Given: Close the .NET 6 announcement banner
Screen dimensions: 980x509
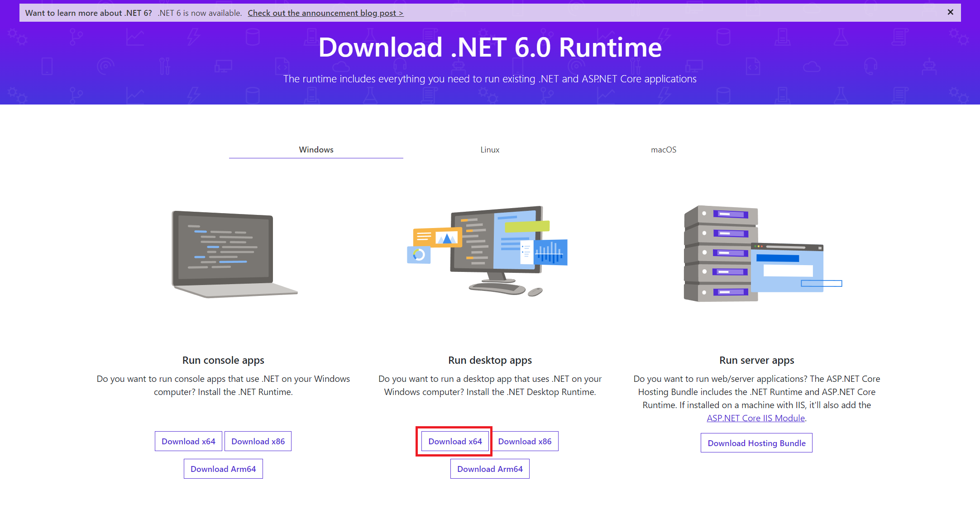Looking at the screenshot, I should click(950, 12).
